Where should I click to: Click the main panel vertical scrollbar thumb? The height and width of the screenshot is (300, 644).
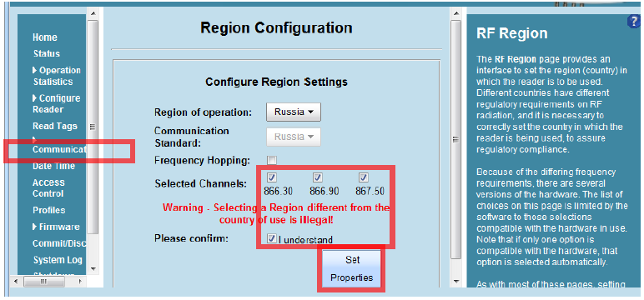pos(456,139)
